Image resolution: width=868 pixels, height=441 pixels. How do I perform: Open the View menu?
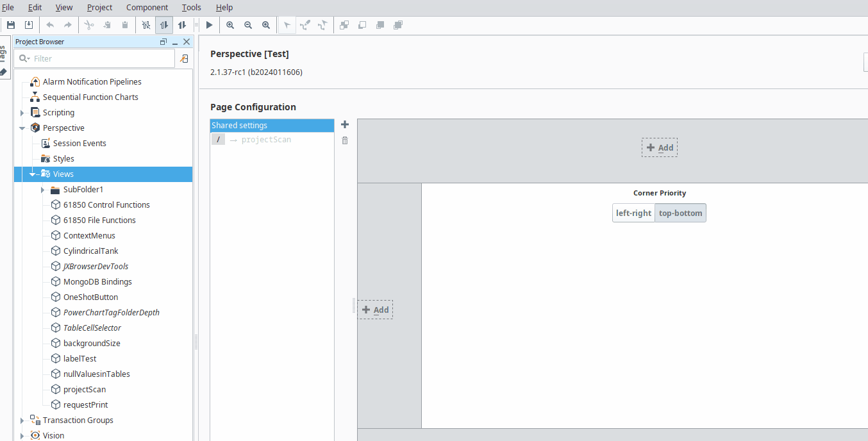[x=64, y=8]
